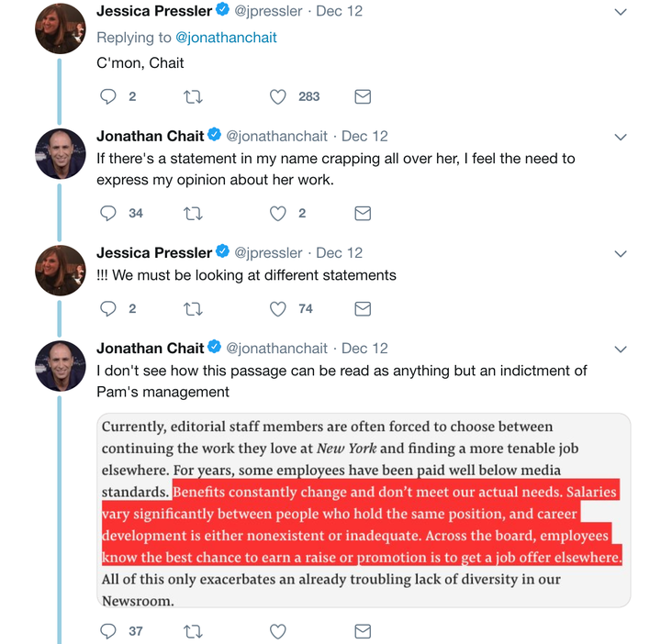The image size is (661, 644).
Task: Open more options chevron on first Pressler tweet
Action: click(621, 12)
